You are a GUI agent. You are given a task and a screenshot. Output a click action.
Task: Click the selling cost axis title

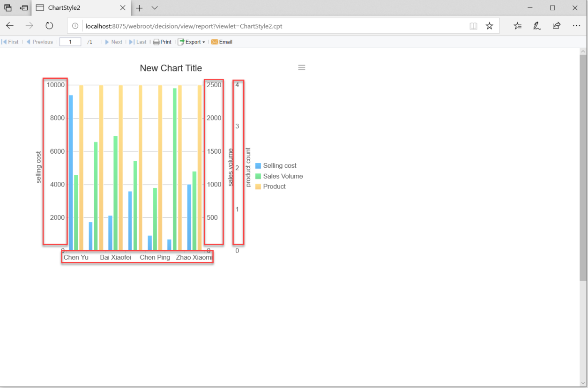pyautogui.click(x=39, y=167)
